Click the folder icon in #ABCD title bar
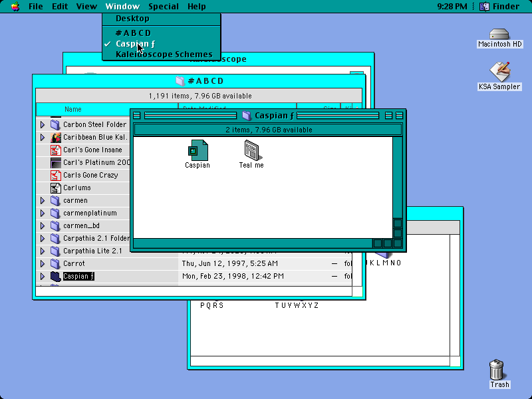This screenshot has height=399, width=532. pos(180,80)
